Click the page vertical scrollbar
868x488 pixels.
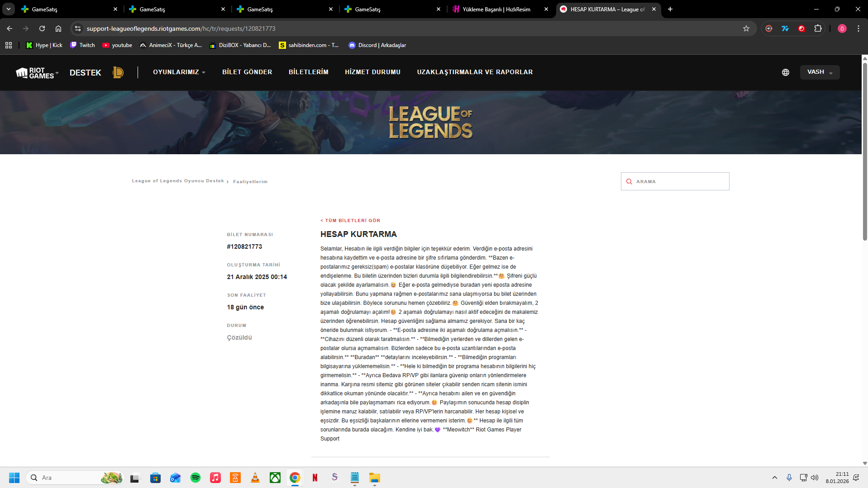865,151
